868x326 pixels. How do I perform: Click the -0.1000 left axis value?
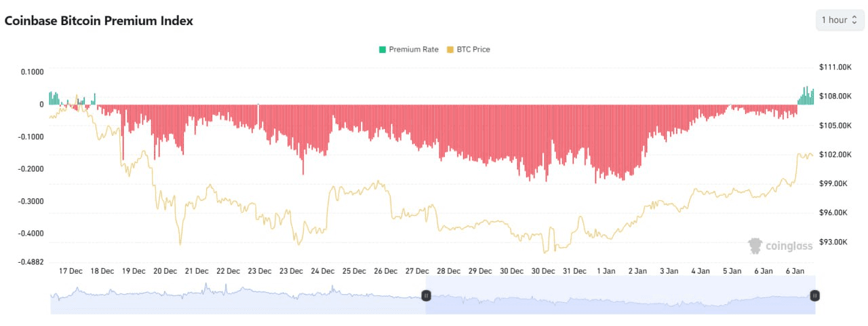(x=31, y=137)
